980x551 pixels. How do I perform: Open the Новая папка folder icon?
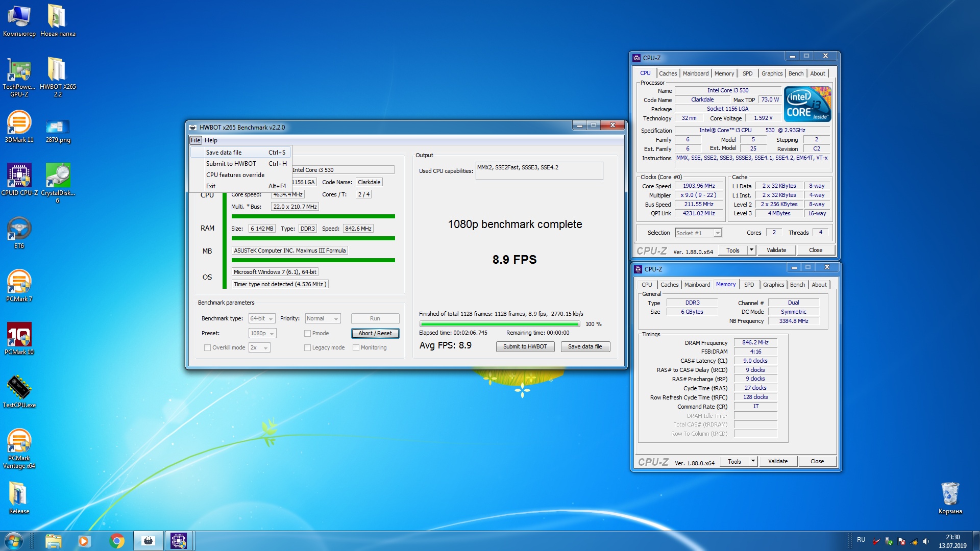58,20
